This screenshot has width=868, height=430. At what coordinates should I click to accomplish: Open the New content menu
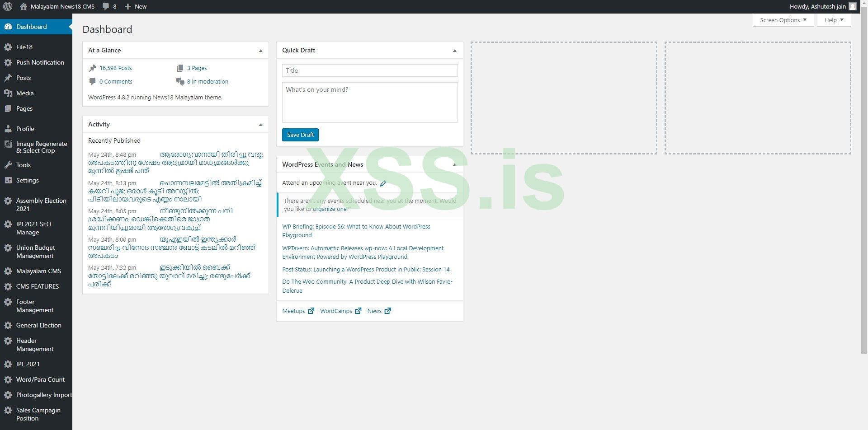(x=136, y=7)
